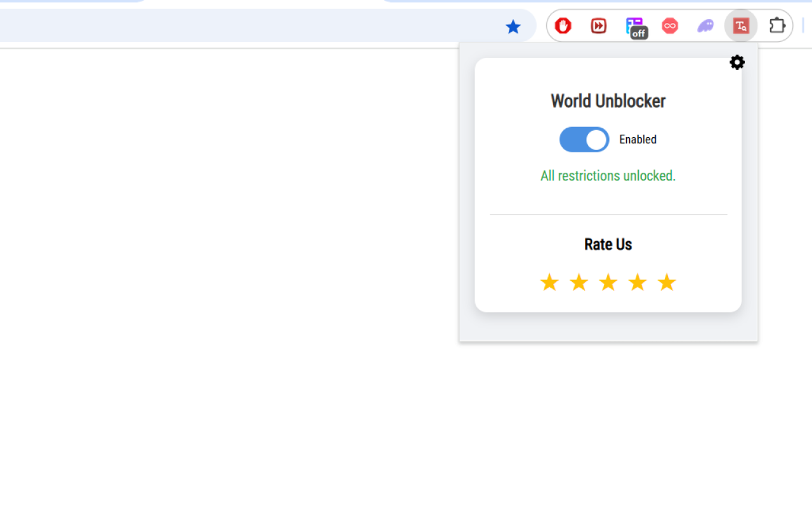
Task: Open the extension showing an off badge
Action: [636, 27]
